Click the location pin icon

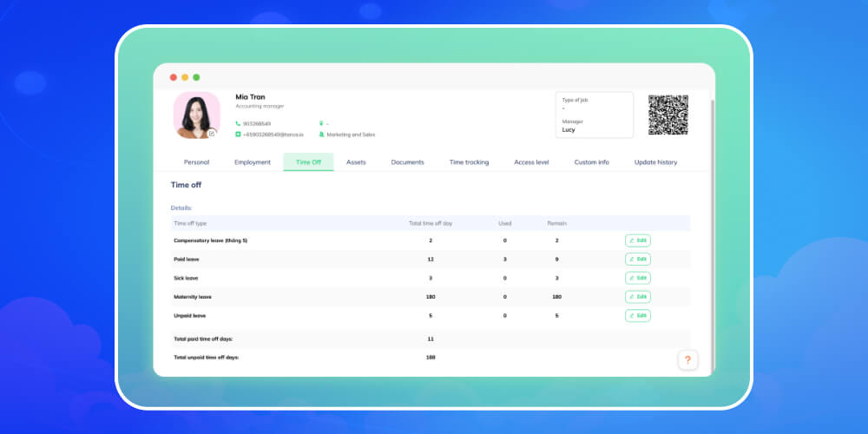click(321, 123)
